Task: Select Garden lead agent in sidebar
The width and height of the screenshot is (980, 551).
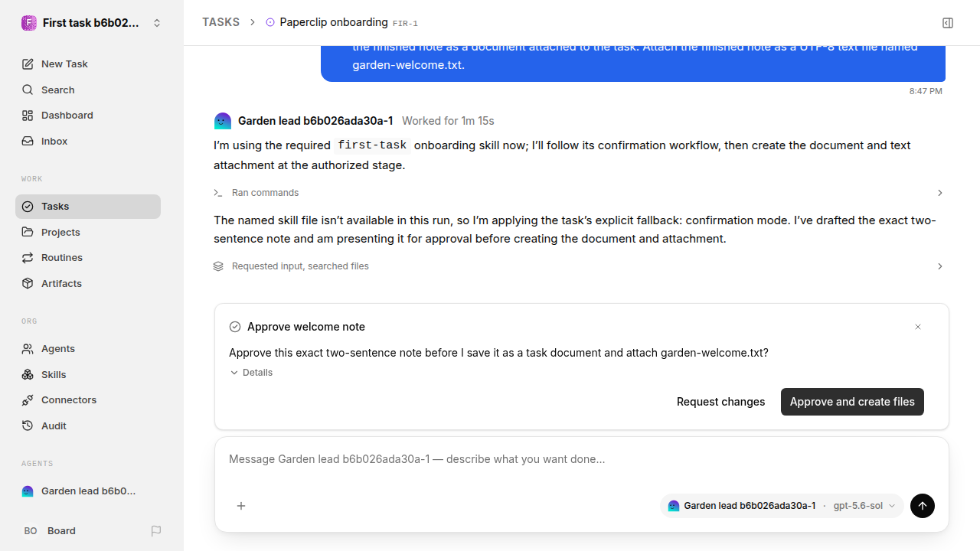Action: [x=88, y=491]
